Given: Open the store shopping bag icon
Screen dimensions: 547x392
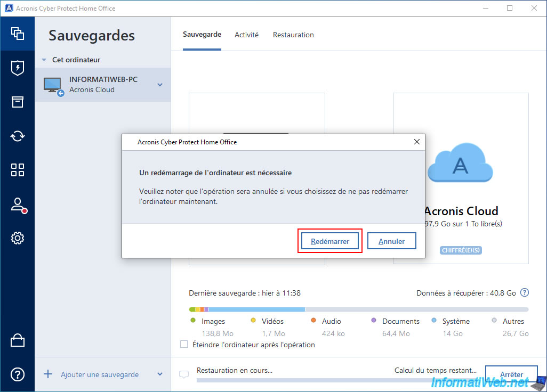Looking at the screenshot, I should (x=18, y=340).
